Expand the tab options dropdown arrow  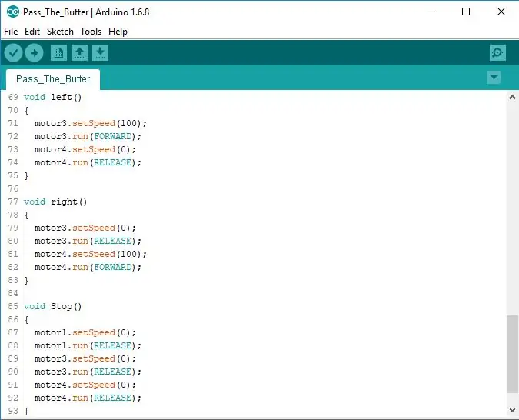point(494,78)
